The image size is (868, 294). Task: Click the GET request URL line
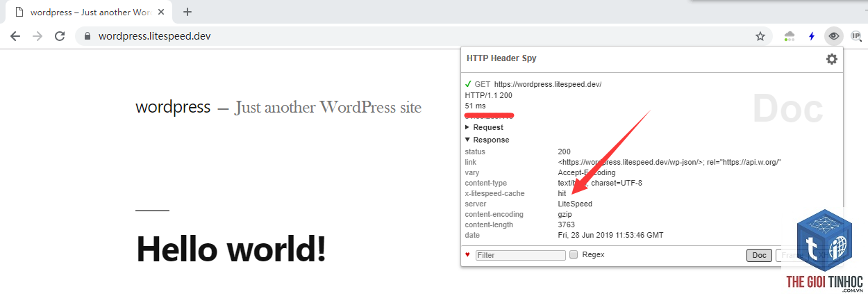[x=533, y=84]
